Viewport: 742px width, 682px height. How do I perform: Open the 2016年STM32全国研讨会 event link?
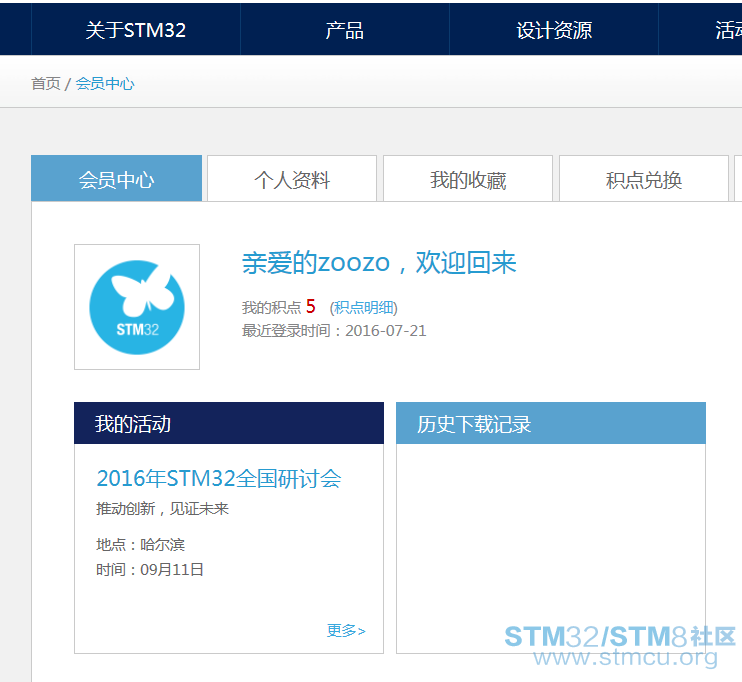tap(219, 478)
